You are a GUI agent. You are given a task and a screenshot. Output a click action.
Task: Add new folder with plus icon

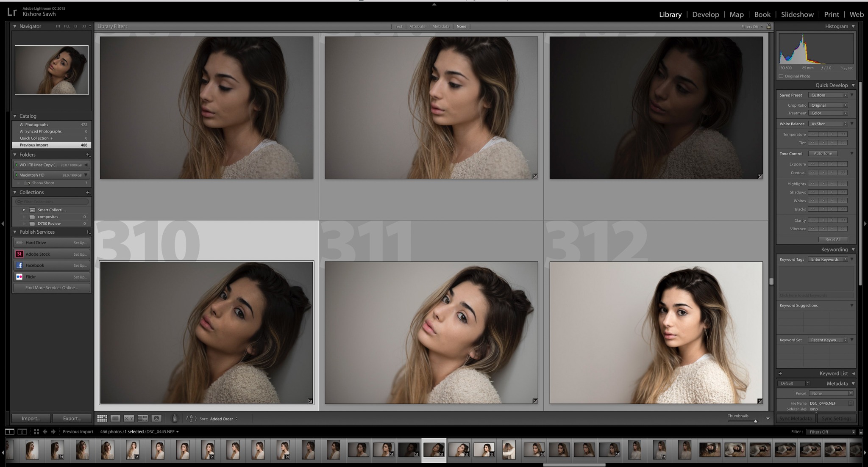point(88,155)
